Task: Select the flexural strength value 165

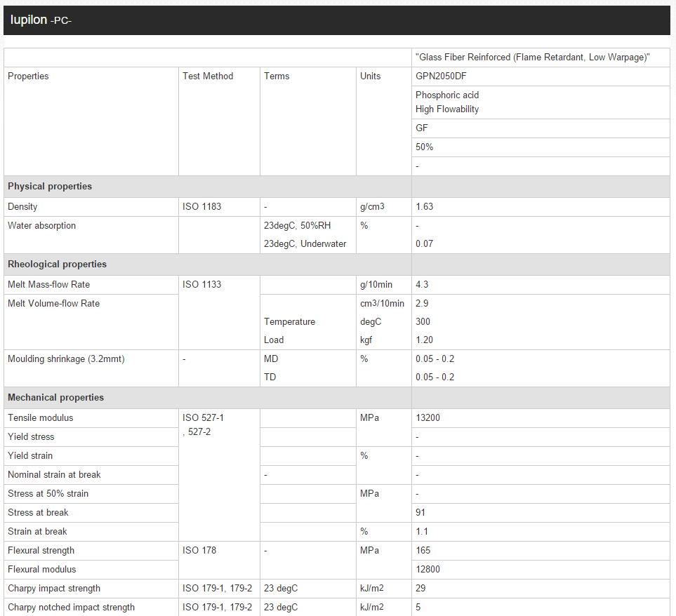Action: point(423,551)
